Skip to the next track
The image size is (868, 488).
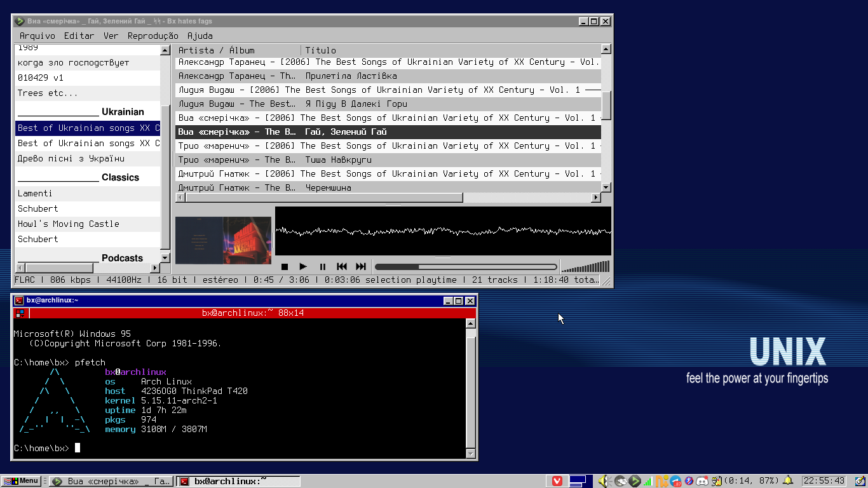coord(361,267)
